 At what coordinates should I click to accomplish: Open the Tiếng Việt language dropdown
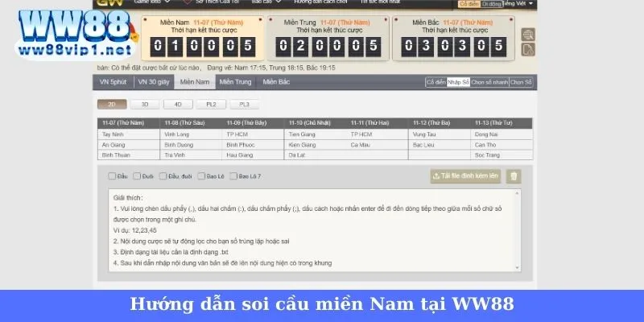click(x=518, y=3)
